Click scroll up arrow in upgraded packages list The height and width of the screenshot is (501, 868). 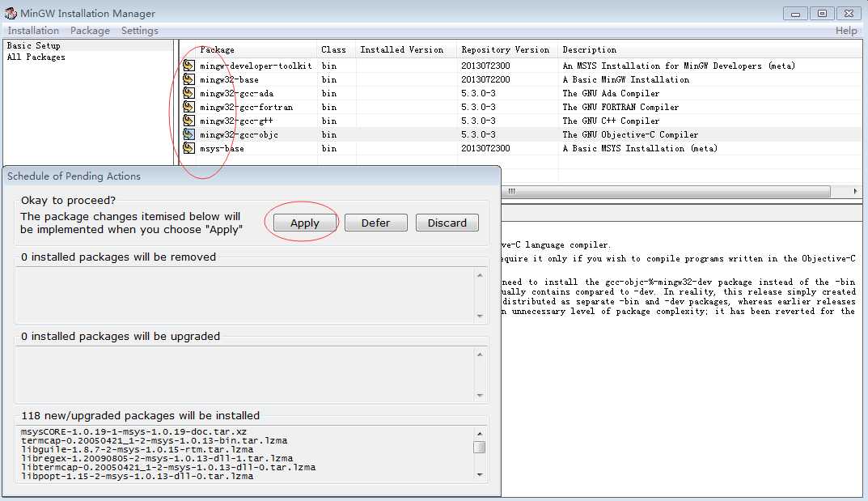tap(480, 355)
